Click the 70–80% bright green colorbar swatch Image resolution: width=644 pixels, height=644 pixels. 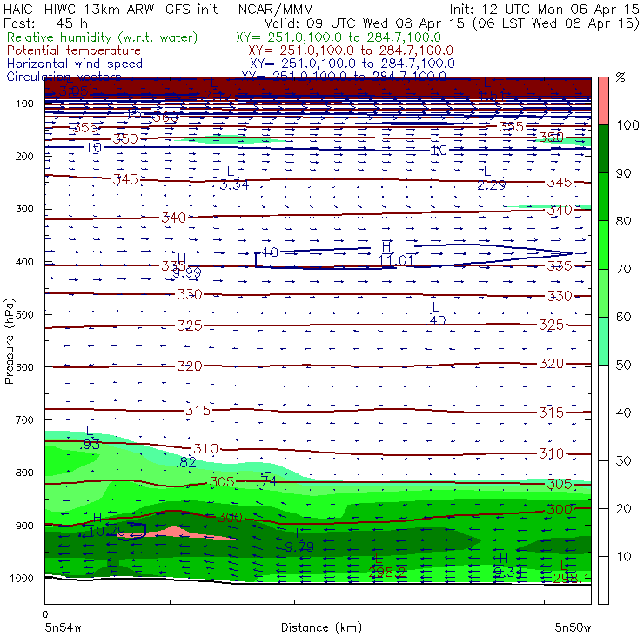coord(603,245)
